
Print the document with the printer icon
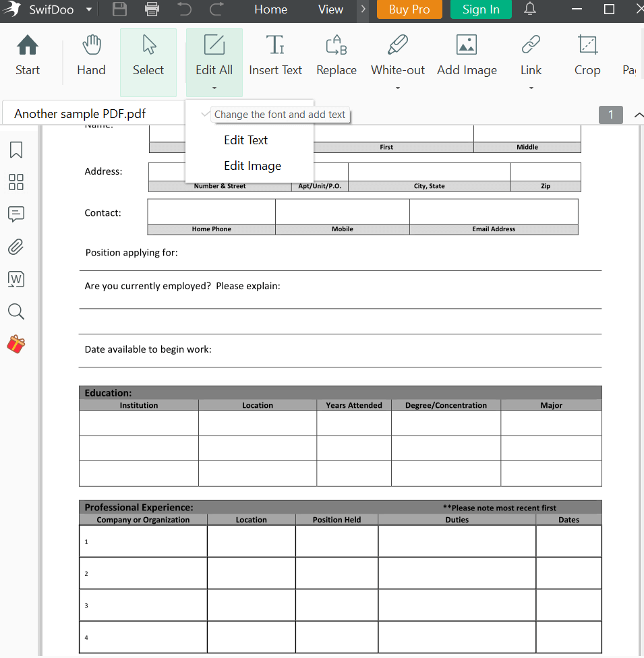coord(152,9)
